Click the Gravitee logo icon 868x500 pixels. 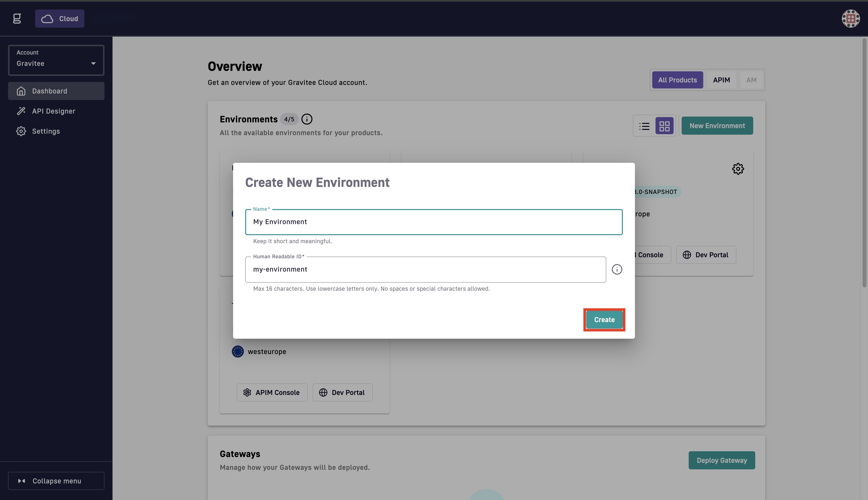[17, 19]
